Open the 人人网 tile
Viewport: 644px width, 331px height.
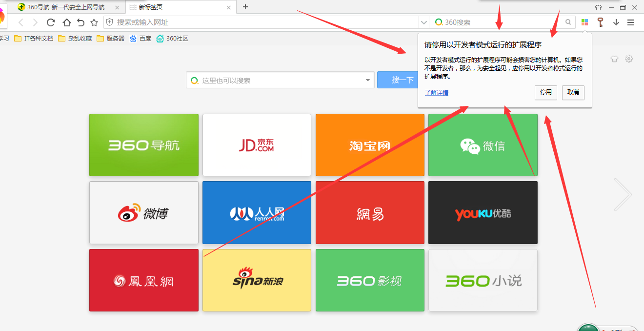tap(257, 213)
